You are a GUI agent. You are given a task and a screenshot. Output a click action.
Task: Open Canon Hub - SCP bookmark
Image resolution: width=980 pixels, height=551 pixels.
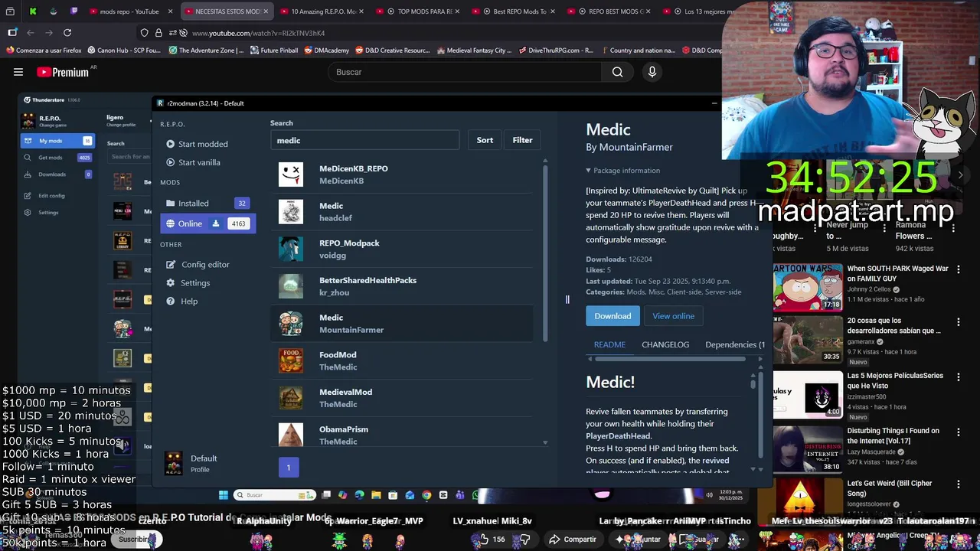coord(124,51)
